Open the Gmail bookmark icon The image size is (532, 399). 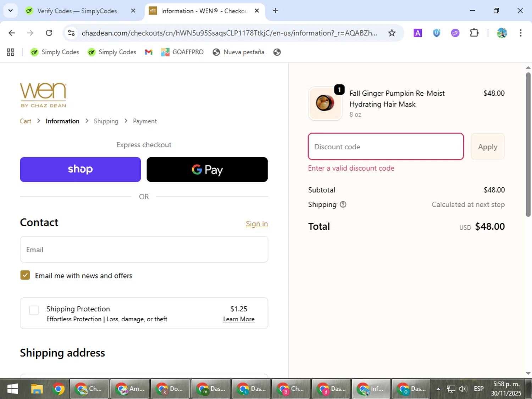(149, 52)
